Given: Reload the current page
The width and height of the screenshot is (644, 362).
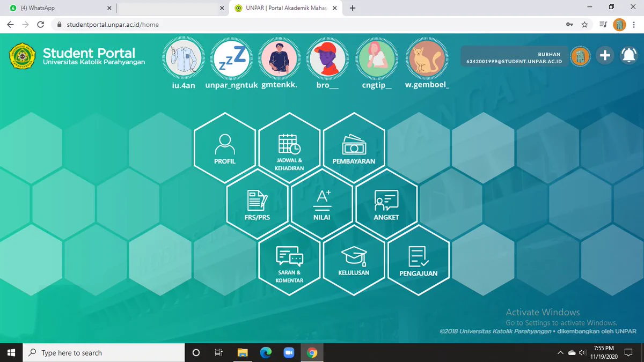Looking at the screenshot, I should (40, 24).
